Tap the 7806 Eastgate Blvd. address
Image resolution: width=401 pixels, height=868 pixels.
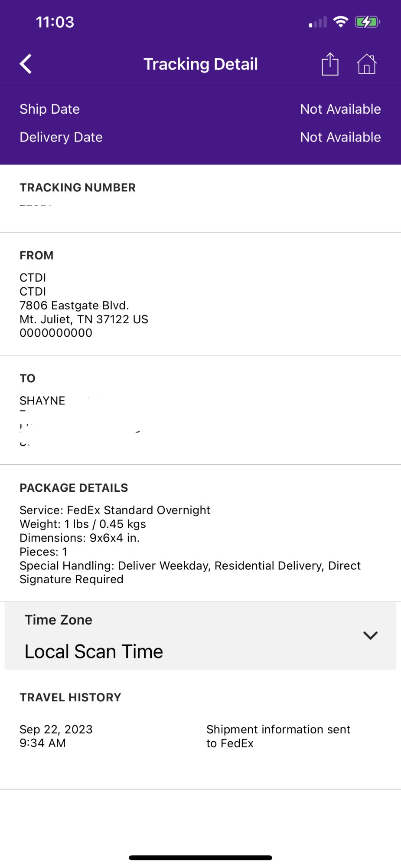click(x=74, y=306)
